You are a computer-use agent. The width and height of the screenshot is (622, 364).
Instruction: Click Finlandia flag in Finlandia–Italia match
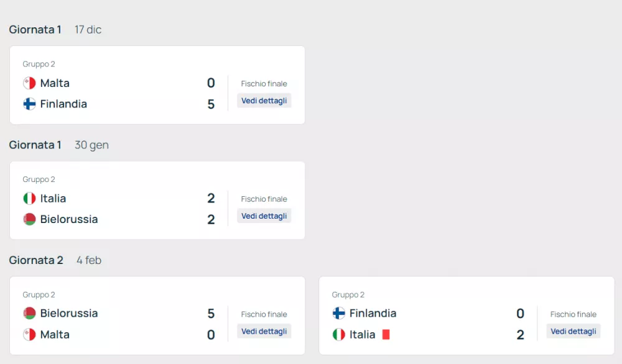[339, 314]
